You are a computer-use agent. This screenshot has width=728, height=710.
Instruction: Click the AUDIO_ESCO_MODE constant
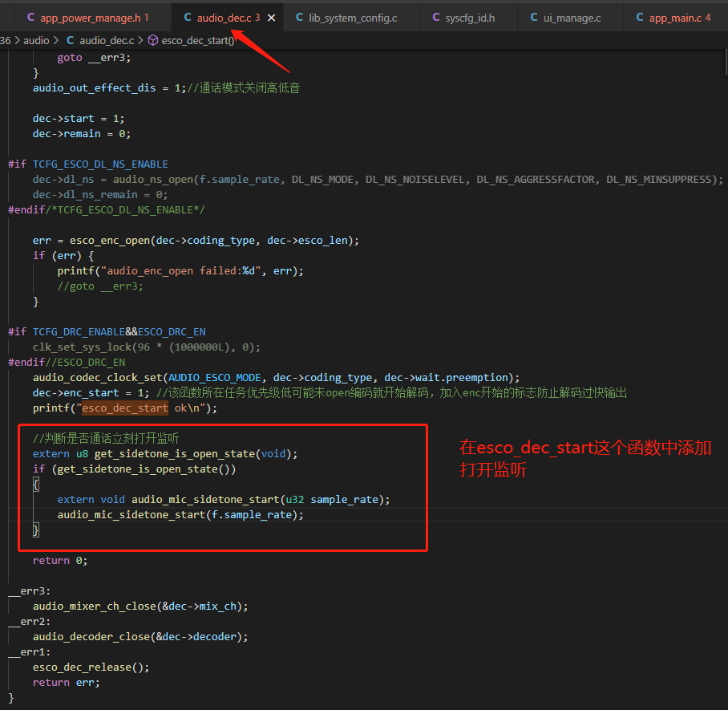point(215,377)
